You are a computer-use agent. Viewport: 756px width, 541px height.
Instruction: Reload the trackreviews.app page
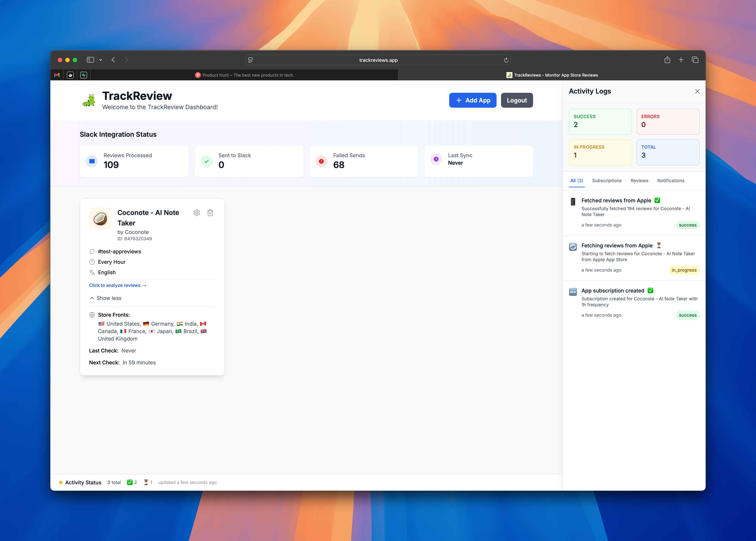click(x=506, y=60)
